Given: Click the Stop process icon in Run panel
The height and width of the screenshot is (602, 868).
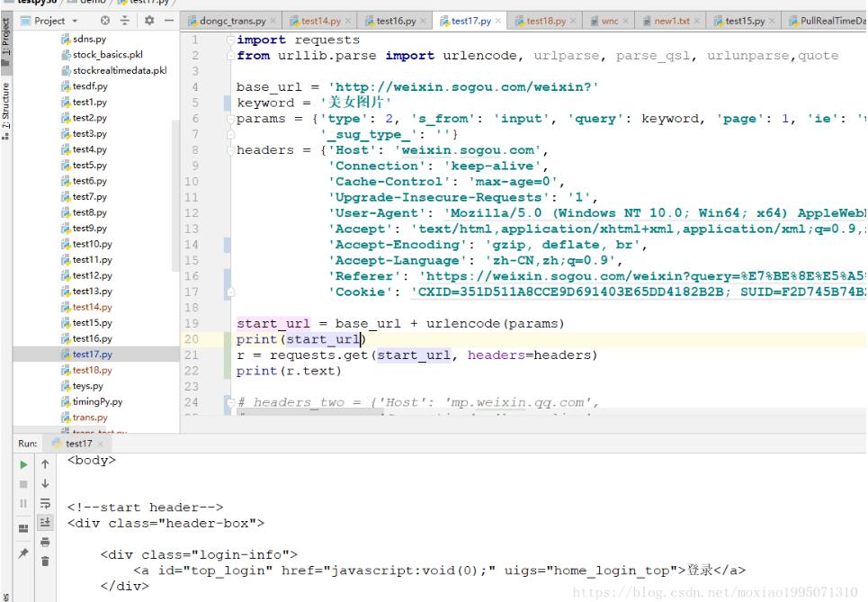Looking at the screenshot, I should [x=23, y=484].
